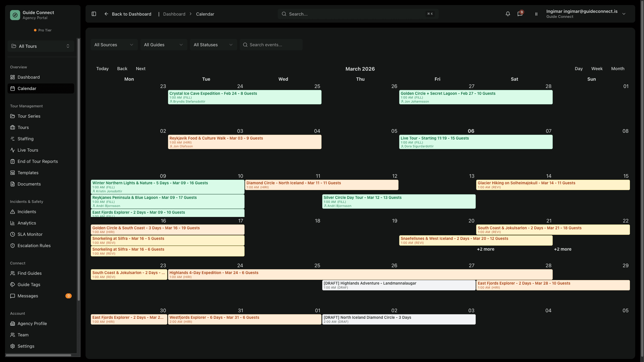The image size is (644, 362).
Task: Open End of Tour Reports
Action: [37, 161]
